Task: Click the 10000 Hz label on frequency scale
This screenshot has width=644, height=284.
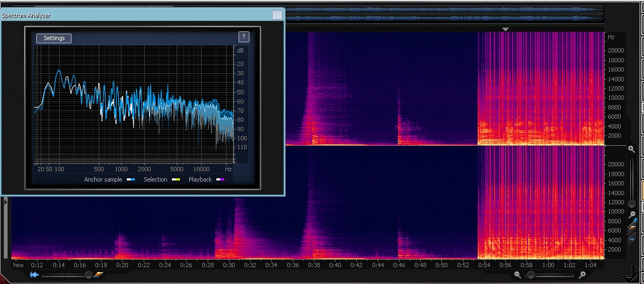Action: click(617, 98)
